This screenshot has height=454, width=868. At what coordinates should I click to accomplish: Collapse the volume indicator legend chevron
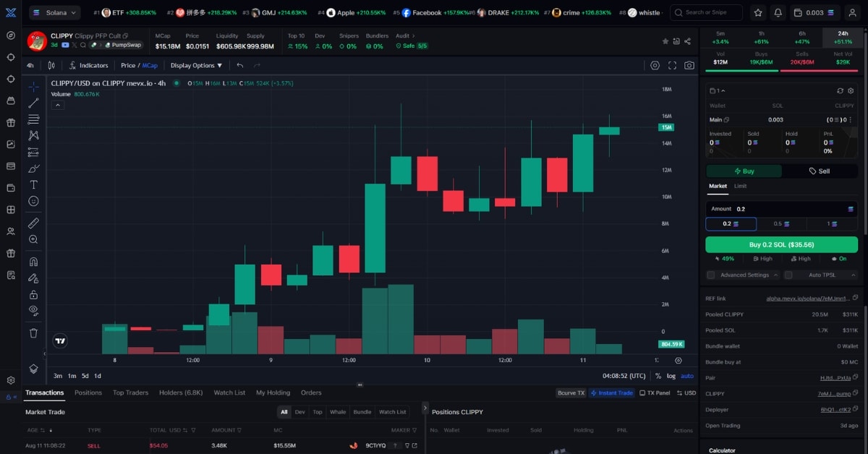tap(57, 105)
